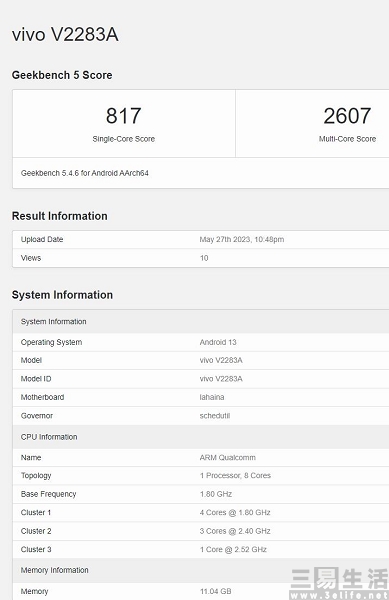This screenshot has height=600, width=389.
Task: Click the Name label in CPU section
Action: (x=31, y=458)
